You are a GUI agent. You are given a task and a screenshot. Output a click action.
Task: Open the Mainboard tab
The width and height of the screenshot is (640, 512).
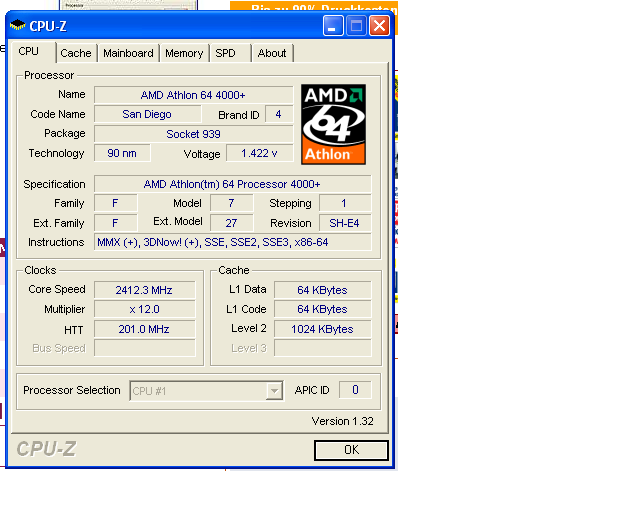click(x=128, y=53)
